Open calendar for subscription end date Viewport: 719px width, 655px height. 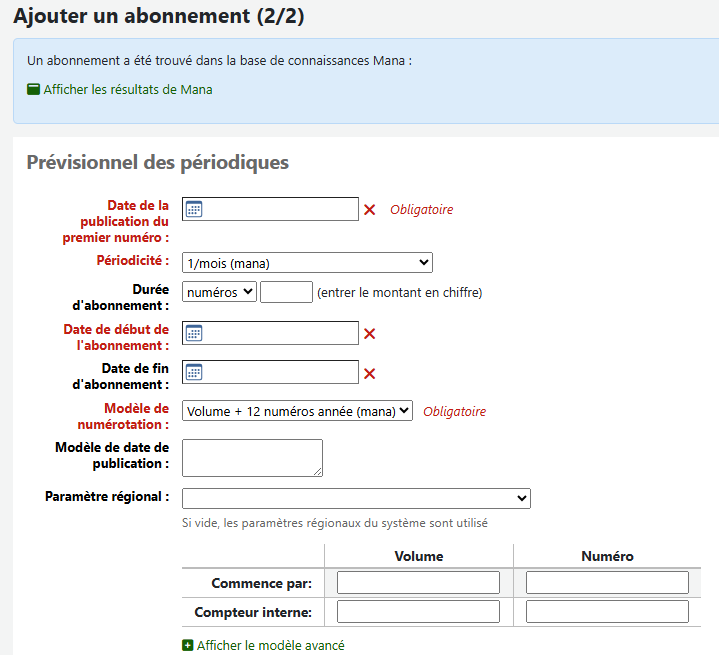click(x=195, y=372)
